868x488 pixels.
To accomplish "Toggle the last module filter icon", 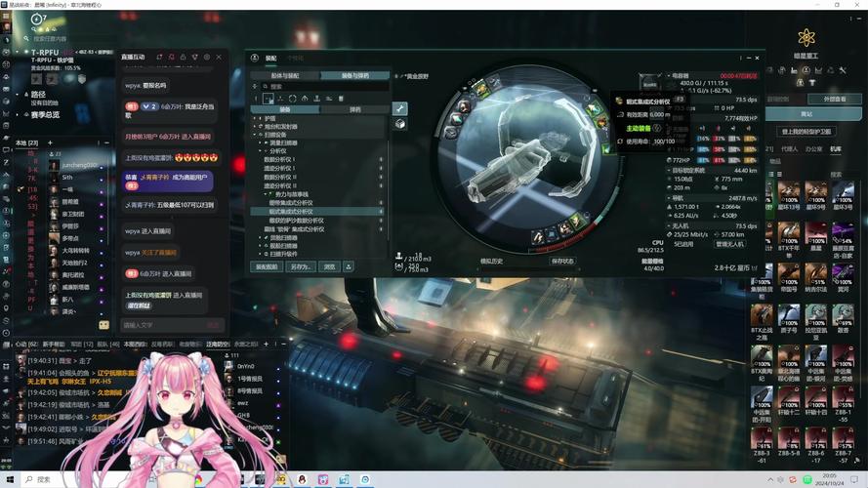I will (341, 99).
